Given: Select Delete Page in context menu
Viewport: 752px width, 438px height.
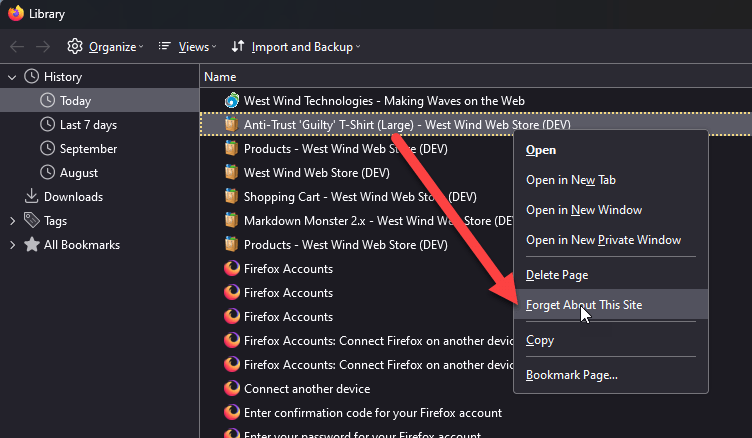Looking at the screenshot, I should tap(611, 275).
